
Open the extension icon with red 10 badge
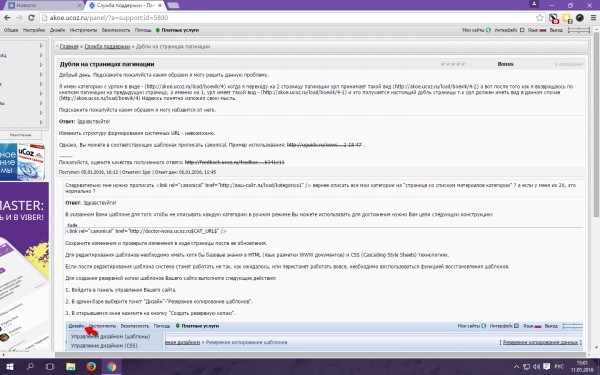click(553, 18)
